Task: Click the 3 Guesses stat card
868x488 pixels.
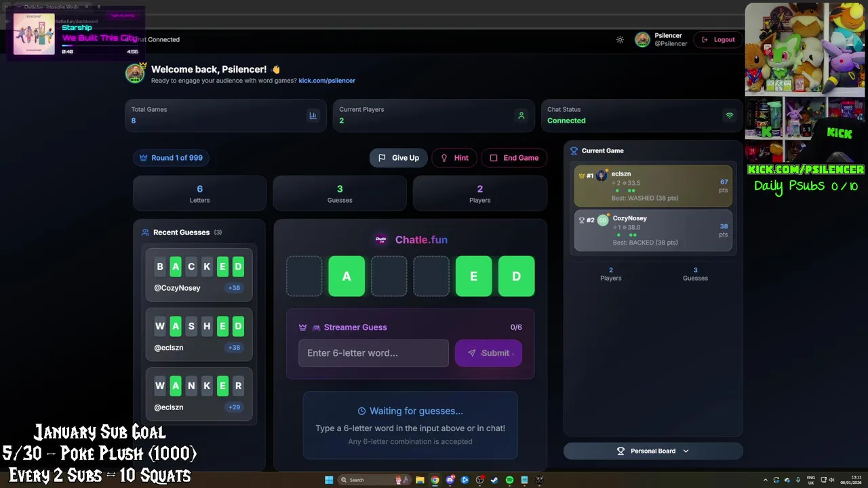Action: [x=340, y=193]
